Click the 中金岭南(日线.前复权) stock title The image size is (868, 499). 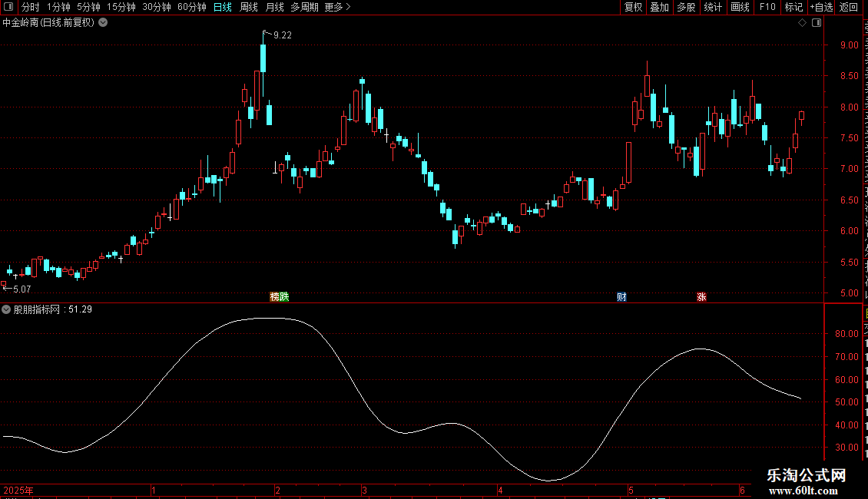click(48, 23)
